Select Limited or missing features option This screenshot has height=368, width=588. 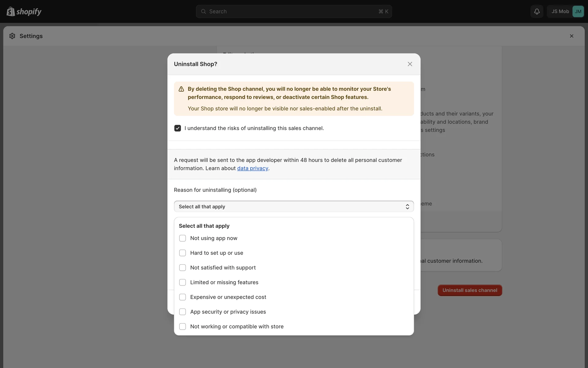click(183, 282)
